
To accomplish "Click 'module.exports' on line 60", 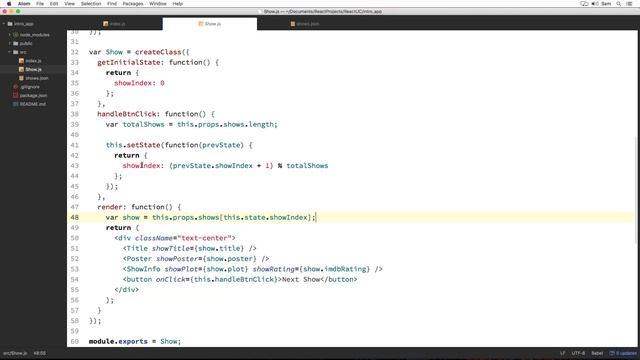I will pos(118,341).
